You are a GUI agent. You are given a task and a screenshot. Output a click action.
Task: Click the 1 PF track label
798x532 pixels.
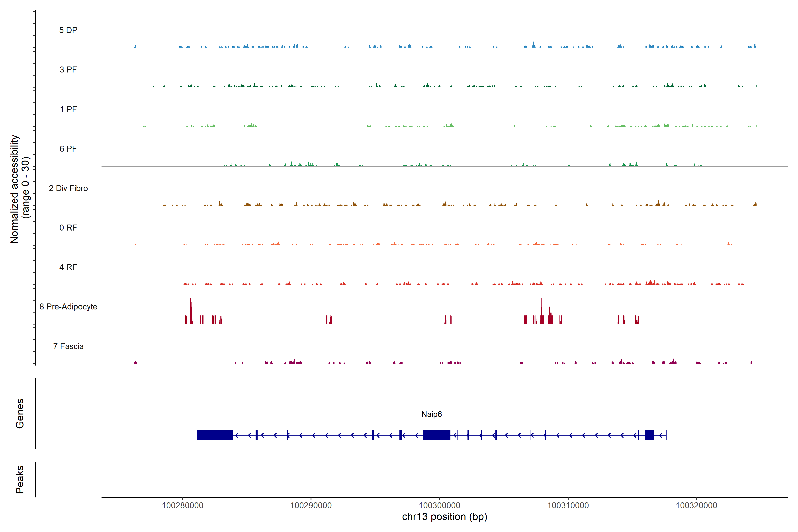(68, 109)
